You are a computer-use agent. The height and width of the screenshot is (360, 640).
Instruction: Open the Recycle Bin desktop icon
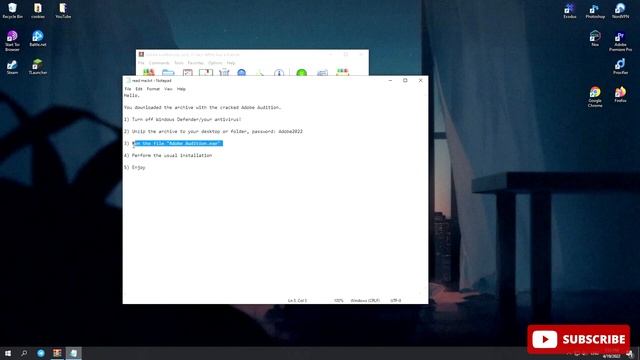click(x=12, y=11)
